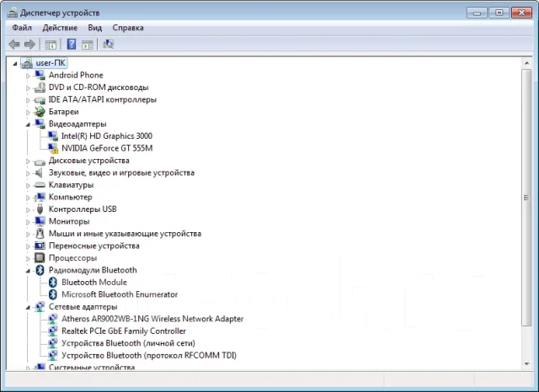Click the show/hide console tree icon

tap(51, 45)
